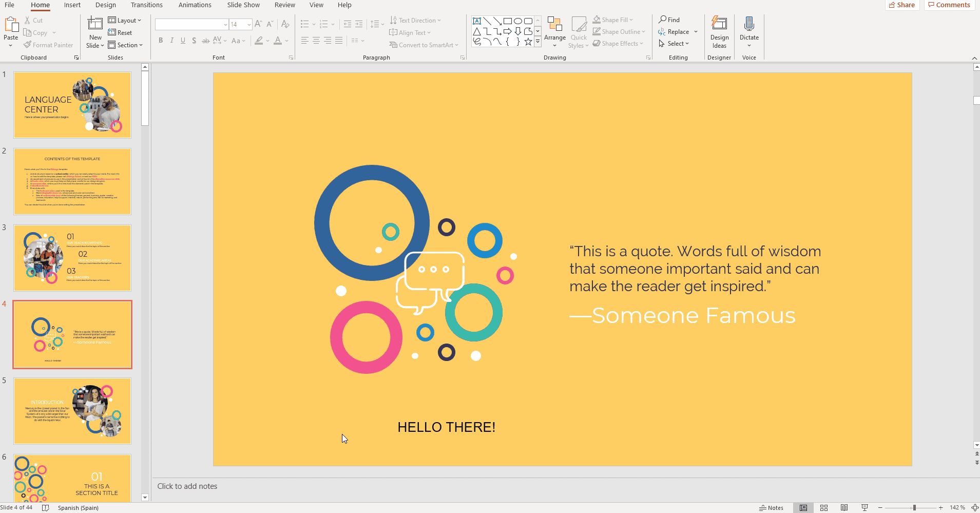Toggle the Notes pane in status bar

(771, 508)
